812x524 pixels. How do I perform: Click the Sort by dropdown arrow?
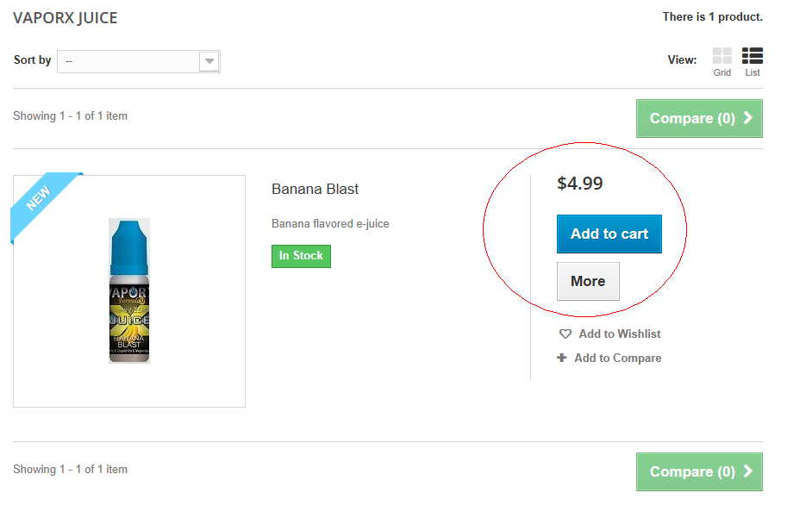[209, 61]
